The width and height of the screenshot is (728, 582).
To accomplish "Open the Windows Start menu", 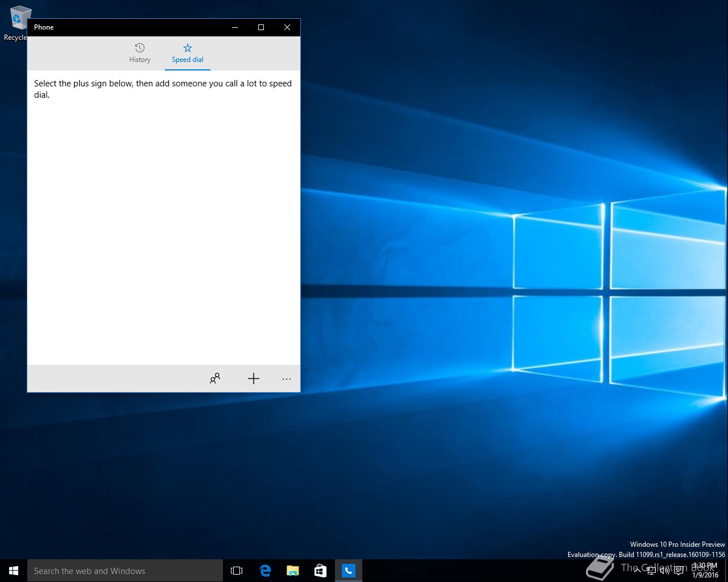I will point(14,571).
